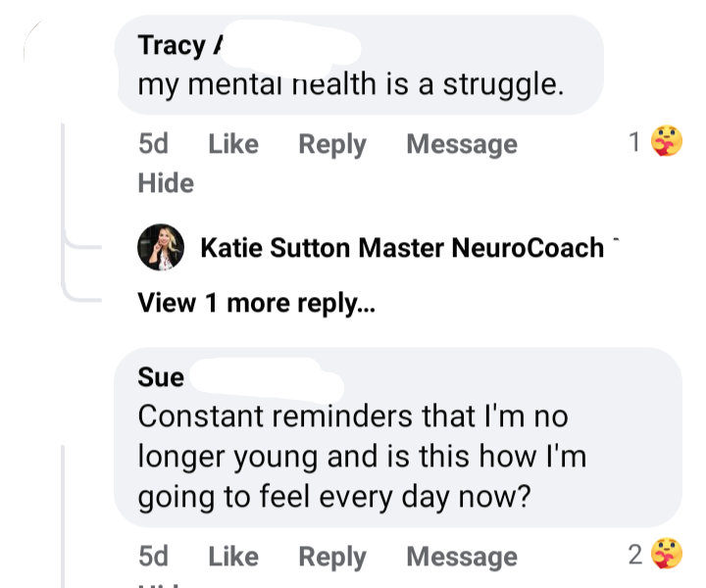This screenshot has width=706, height=588.
Task: Open Tracy's profile name link
Action: [172, 45]
